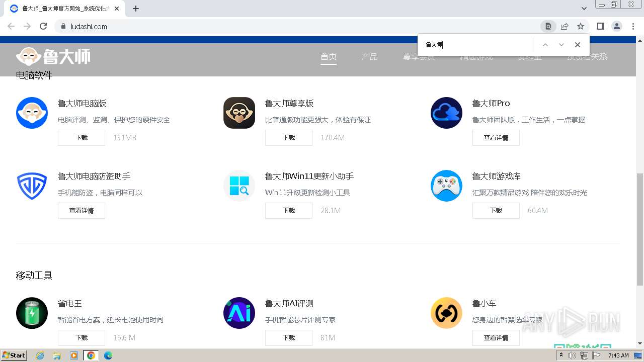Click the find-in-page search icon in address bar
This screenshot has height=362, width=644.
(x=548, y=26)
